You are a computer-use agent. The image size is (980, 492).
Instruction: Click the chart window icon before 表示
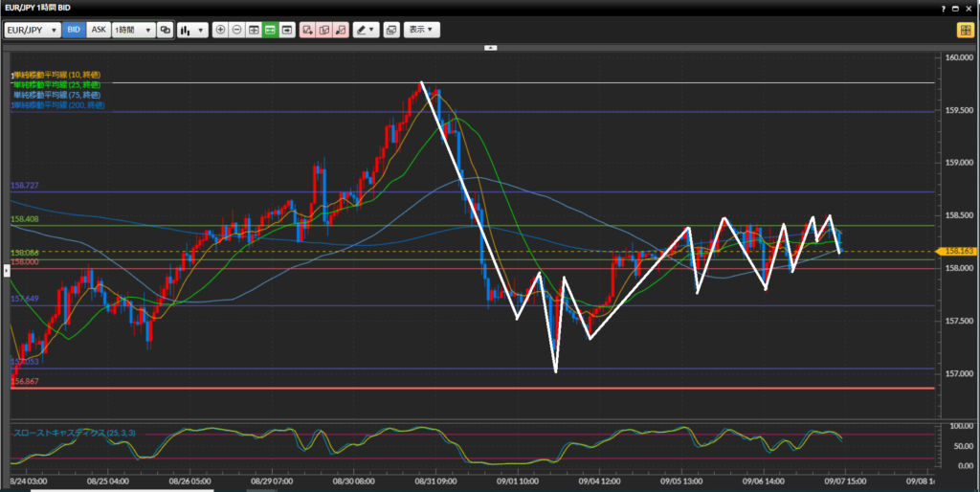390,30
